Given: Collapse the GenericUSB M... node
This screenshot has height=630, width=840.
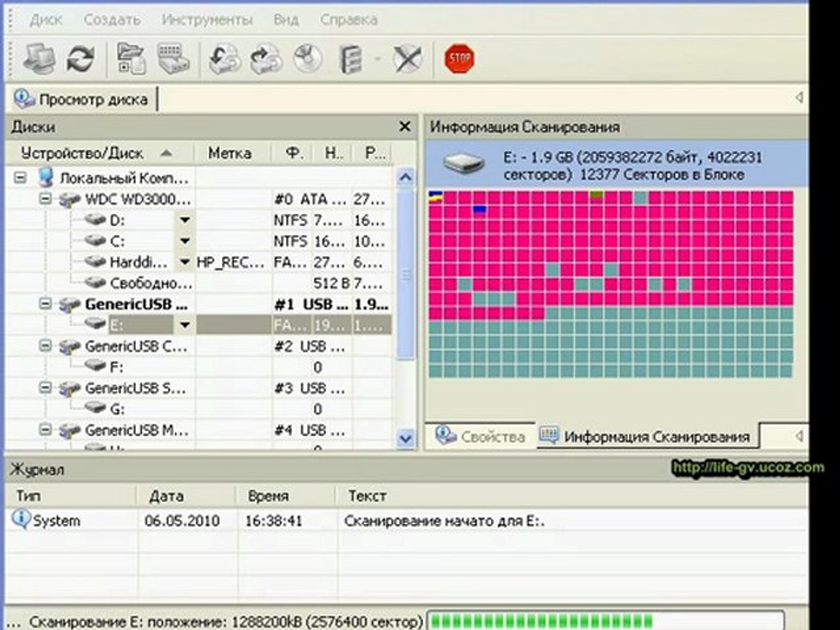Looking at the screenshot, I should coord(45,430).
